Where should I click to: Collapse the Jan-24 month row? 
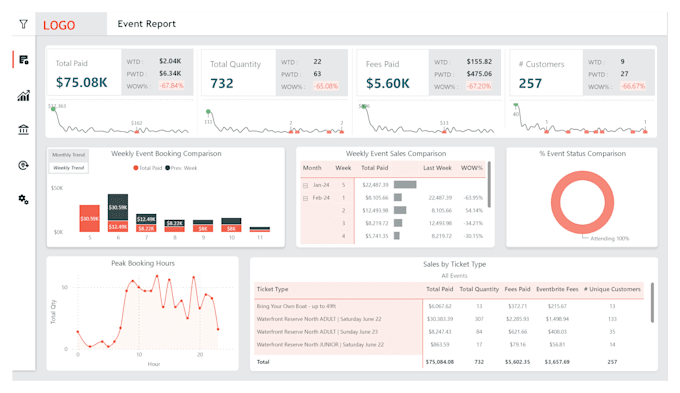305,185
